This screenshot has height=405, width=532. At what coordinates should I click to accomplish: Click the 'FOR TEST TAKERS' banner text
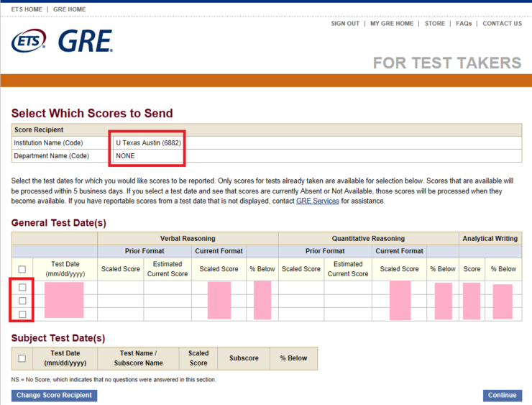click(x=447, y=63)
